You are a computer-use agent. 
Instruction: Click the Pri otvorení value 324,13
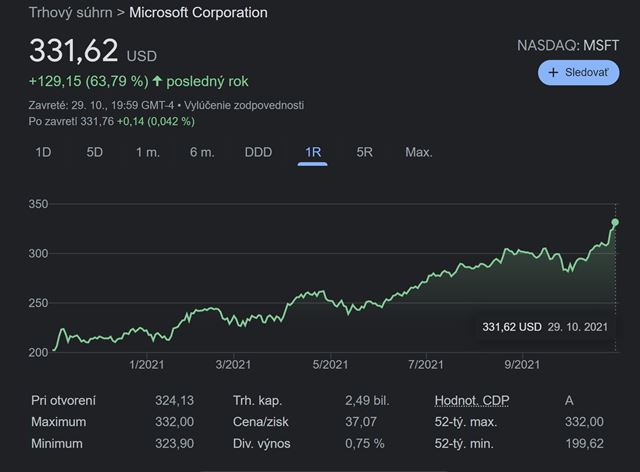(174, 400)
